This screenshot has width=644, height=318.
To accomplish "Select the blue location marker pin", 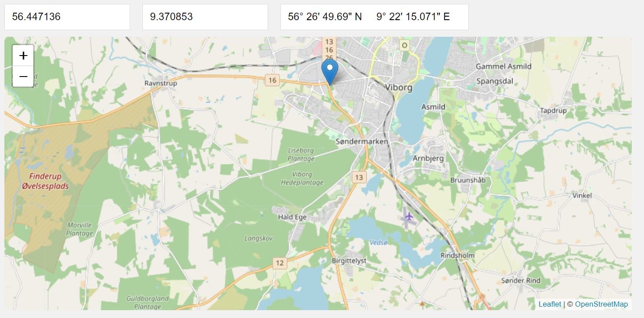I will tap(329, 72).
